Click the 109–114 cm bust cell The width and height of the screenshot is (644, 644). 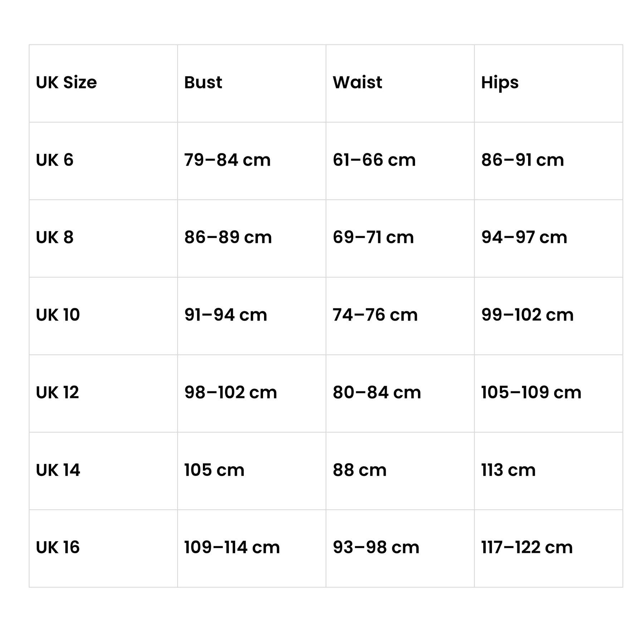(x=232, y=547)
